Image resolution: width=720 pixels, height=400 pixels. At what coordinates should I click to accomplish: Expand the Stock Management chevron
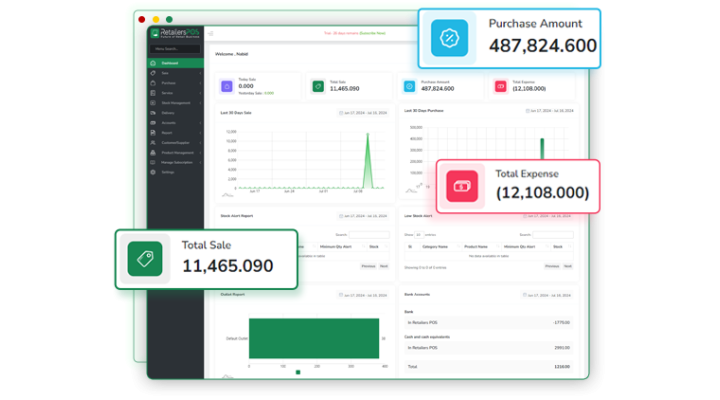[200, 103]
